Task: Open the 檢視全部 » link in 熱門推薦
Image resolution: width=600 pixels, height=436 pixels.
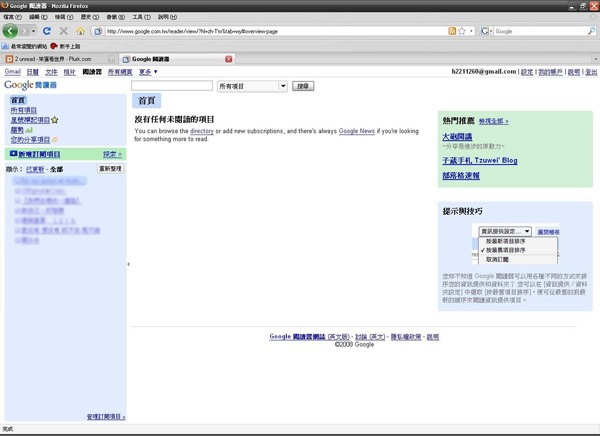Action: click(x=494, y=121)
